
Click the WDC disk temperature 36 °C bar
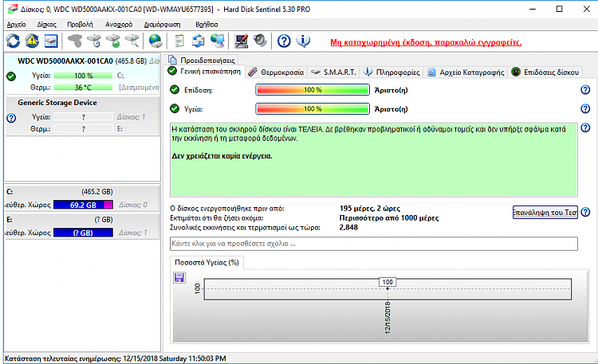tap(84, 88)
